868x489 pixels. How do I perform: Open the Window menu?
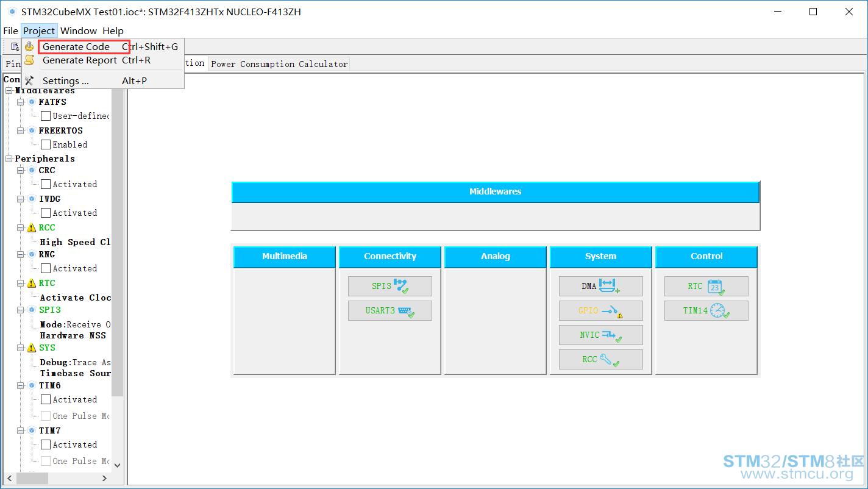79,30
